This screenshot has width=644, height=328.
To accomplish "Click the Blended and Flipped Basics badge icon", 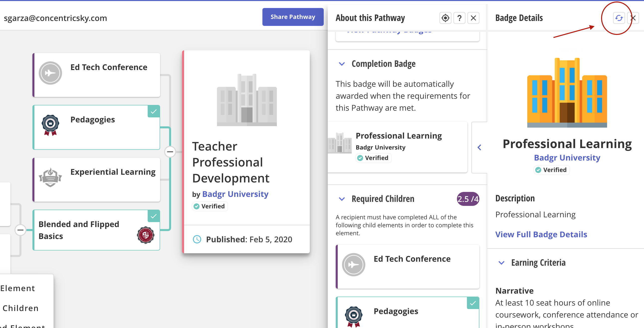I will [145, 235].
